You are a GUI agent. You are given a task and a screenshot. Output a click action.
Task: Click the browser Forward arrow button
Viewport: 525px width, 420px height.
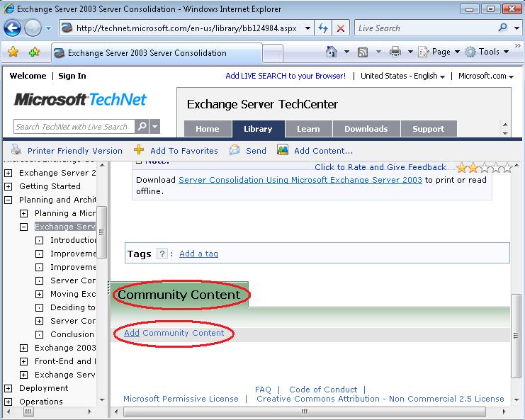pyautogui.click(x=33, y=28)
